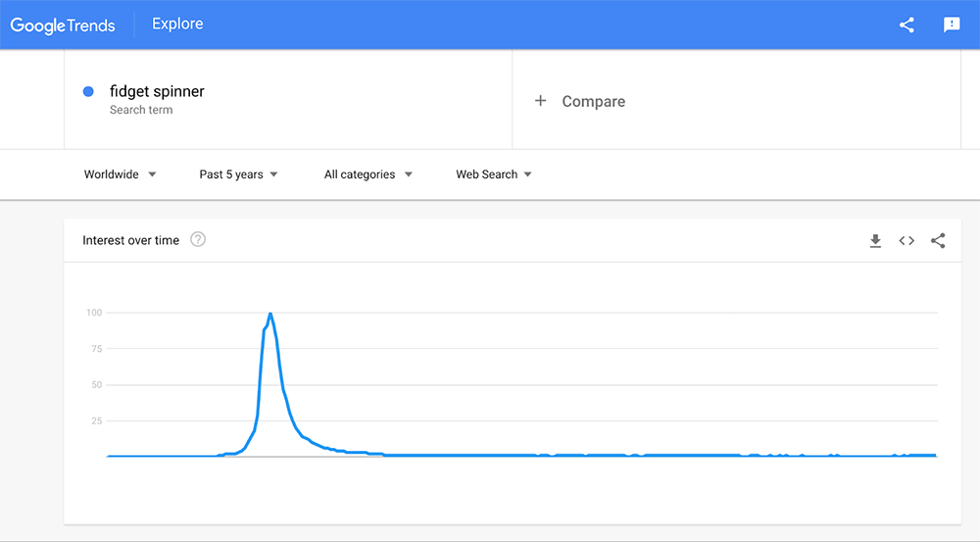Click the Interest over time heading
The image size is (980, 542).
130,240
